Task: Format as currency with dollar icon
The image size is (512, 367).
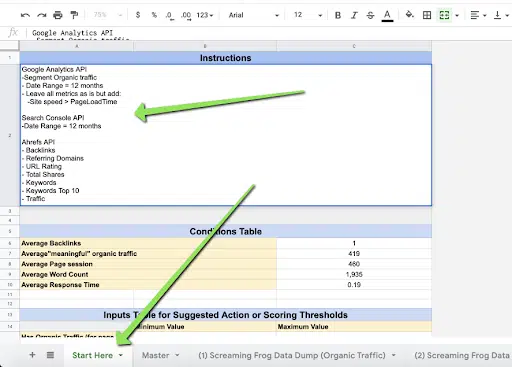Action: tap(138, 15)
